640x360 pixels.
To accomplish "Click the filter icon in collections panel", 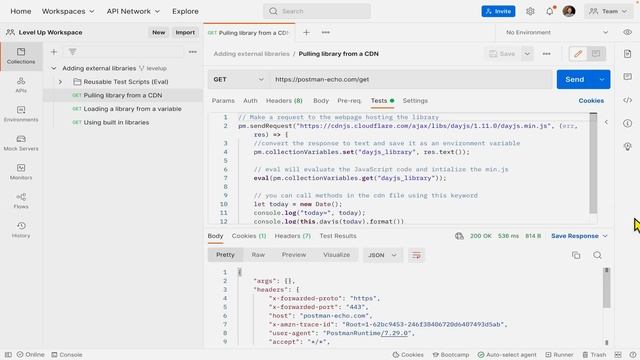I will click(72, 52).
